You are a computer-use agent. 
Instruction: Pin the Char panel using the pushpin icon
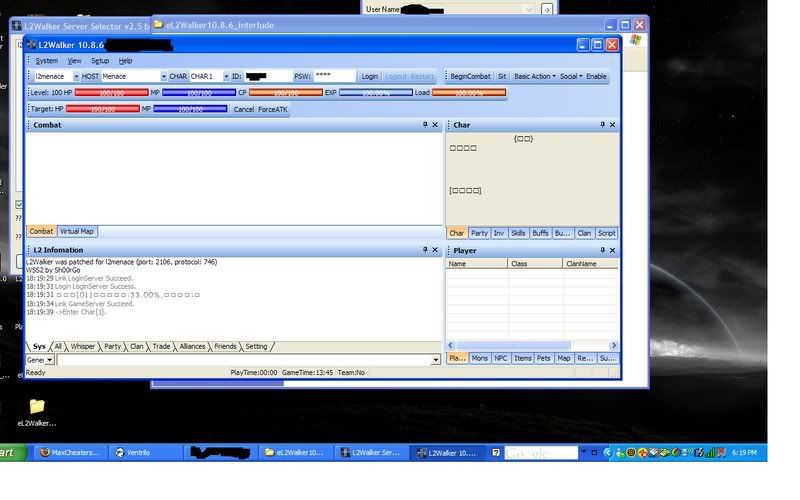(603, 125)
